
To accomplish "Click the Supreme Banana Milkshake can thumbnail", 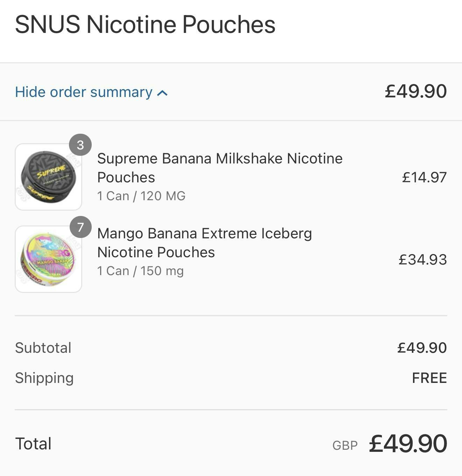I will (48, 177).
